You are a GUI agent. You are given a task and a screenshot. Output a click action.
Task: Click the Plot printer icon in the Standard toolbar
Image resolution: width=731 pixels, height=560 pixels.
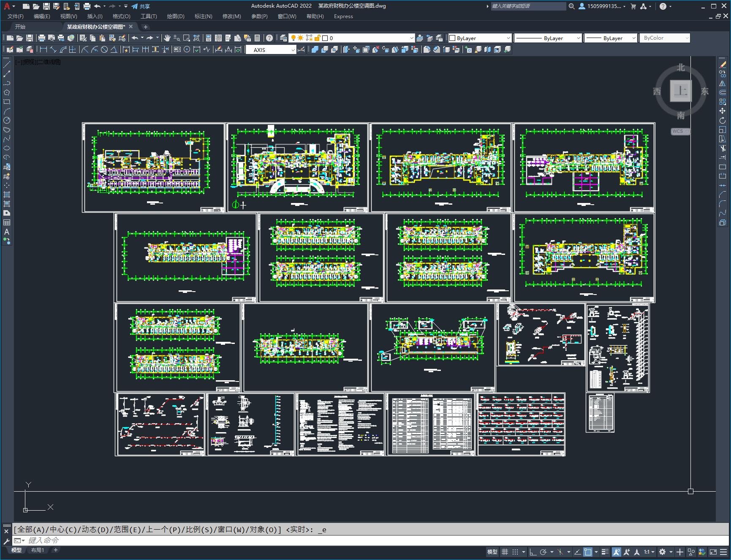[x=42, y=38]
